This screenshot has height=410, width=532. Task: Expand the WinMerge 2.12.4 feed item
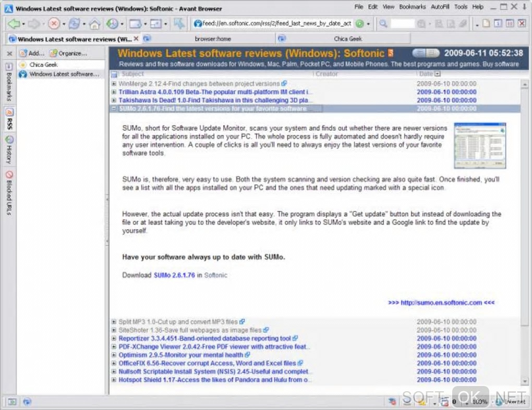(x=114, y=83)
